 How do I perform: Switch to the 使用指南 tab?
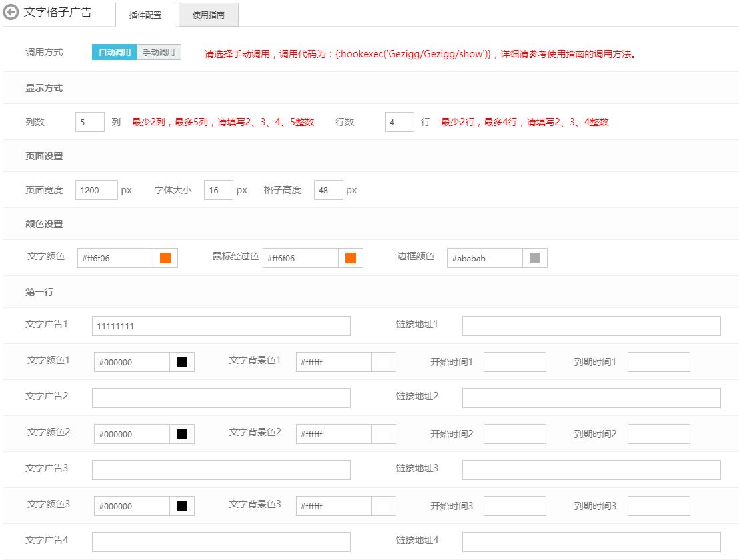click(208, 15)
